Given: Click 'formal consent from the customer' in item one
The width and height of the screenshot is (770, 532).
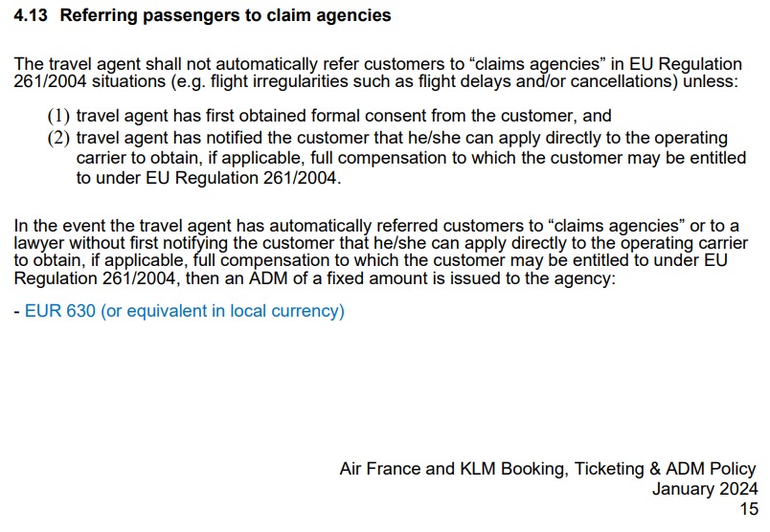Looking at the screenshot, I should pos(405,116).
